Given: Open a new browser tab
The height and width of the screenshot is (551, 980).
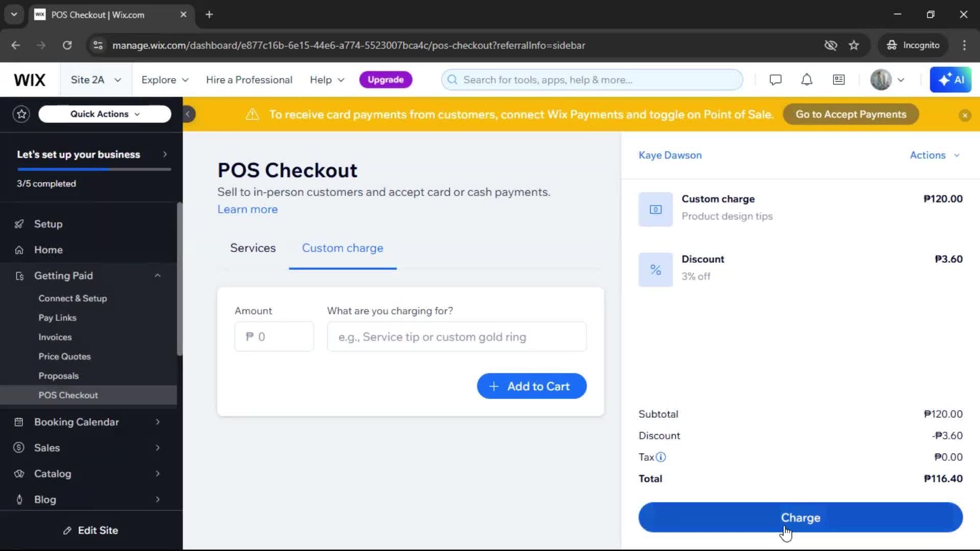Looking at the screenshot, I should coord(209,15).
